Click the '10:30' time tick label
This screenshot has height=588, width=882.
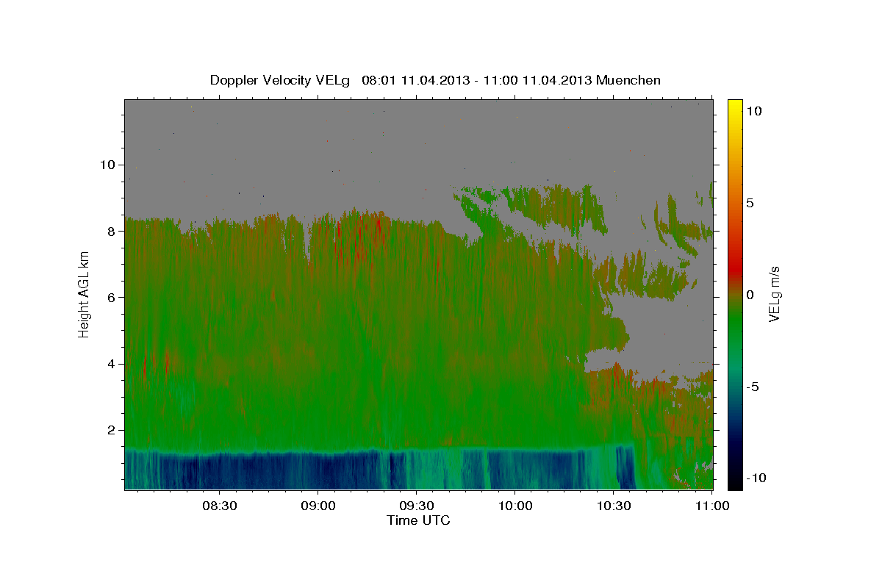pos(613,506)
